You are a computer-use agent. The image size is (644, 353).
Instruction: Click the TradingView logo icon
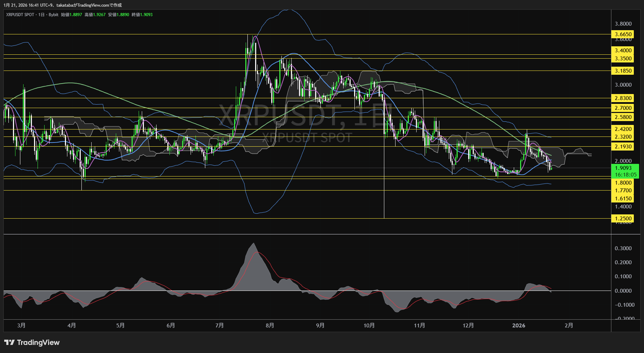pos(9,342)
